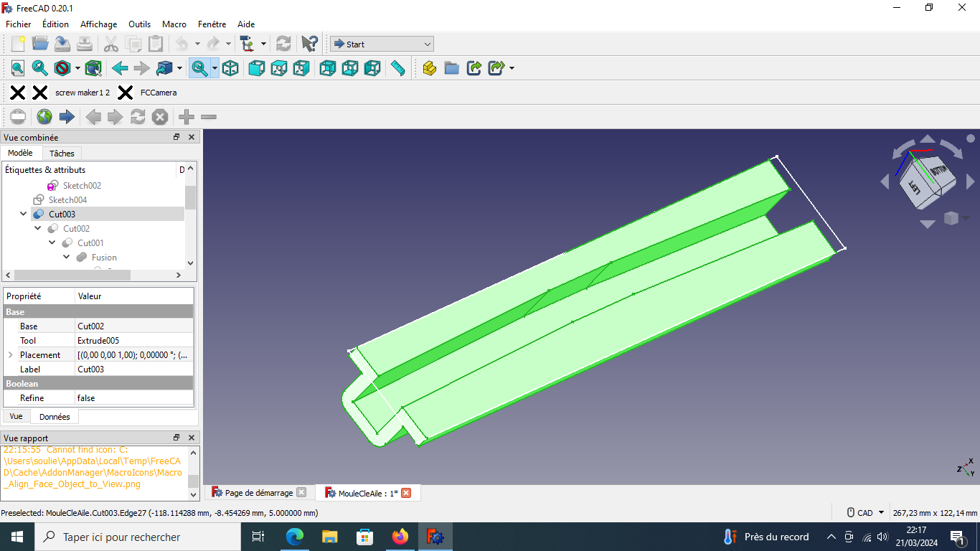Screen dimensions: 980x551
Task: Open the Draw style dropdown arrow
Action: 77,68
